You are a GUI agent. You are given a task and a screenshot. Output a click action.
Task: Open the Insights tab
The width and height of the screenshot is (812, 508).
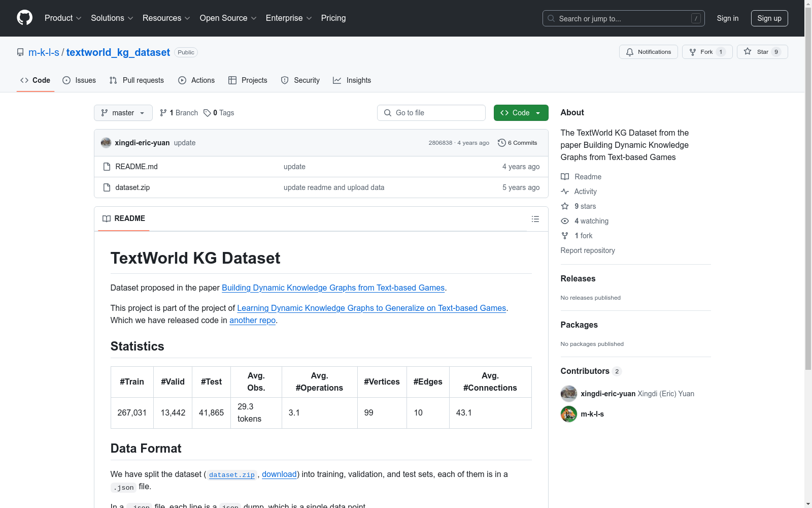tap(352, 80)
